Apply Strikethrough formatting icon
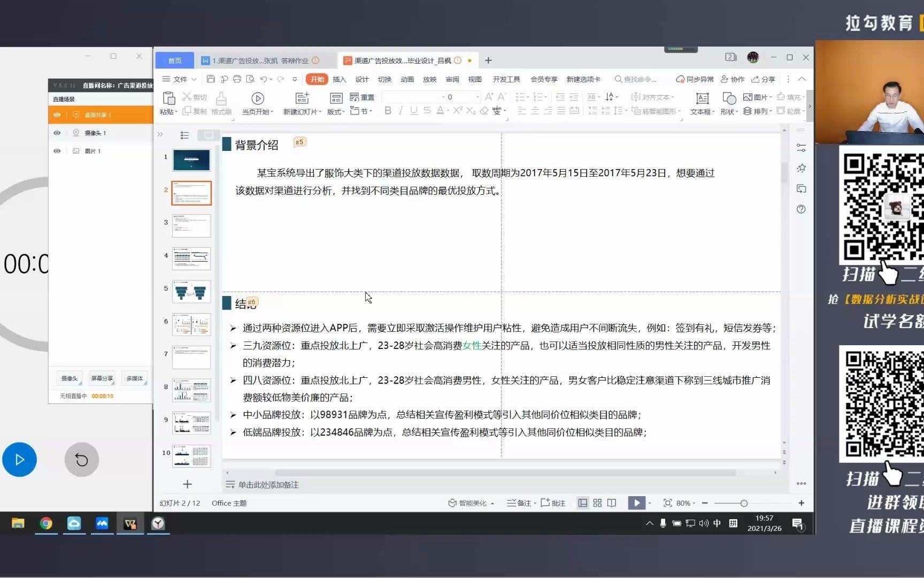 point(427,111)
